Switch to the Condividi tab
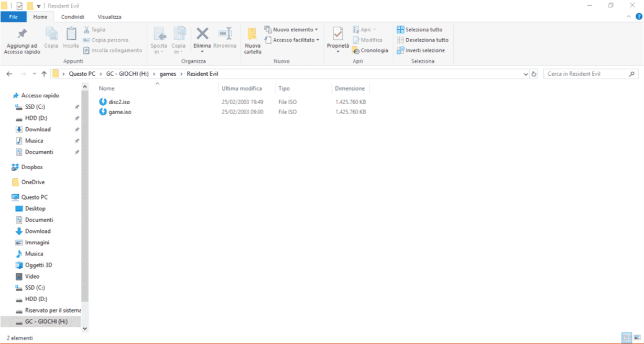This screenshot has width=644, height=344. (x=72, y=17)
